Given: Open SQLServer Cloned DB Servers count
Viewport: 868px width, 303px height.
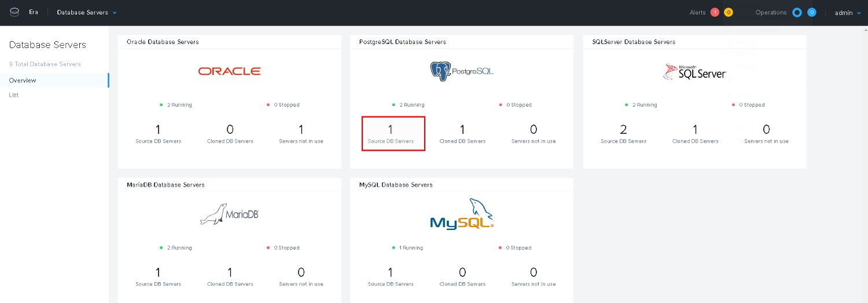Looking at the screenshot, I should click(x=695, y=134).
